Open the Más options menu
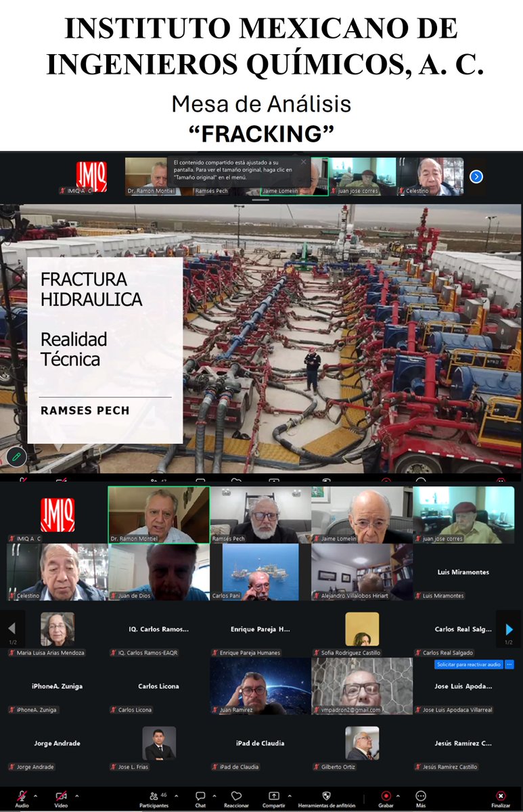Viewport: 523px width, 812px height. [421, 798]
